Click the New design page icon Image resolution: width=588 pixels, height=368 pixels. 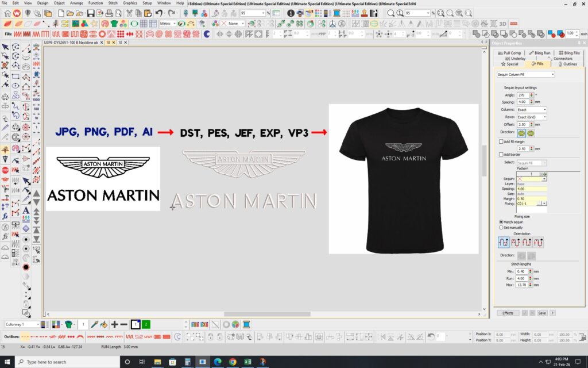pos(61,13)
